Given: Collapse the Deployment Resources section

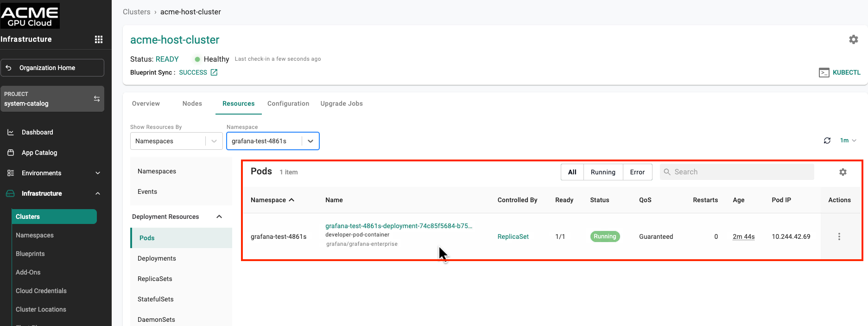Looking at the screenshot, I should click(x=219, y=217).
